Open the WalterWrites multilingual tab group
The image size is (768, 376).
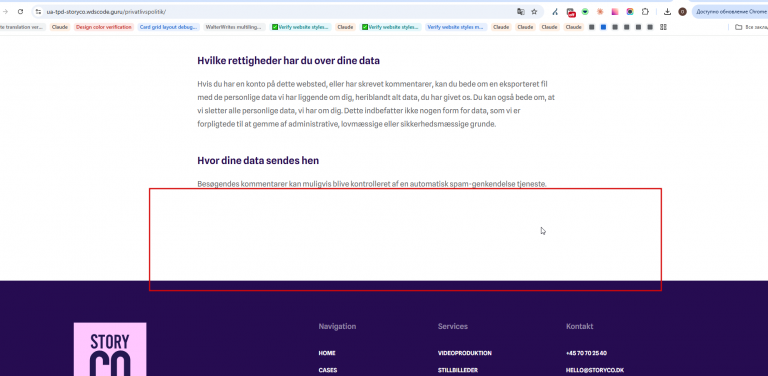[x=234, y=27]
